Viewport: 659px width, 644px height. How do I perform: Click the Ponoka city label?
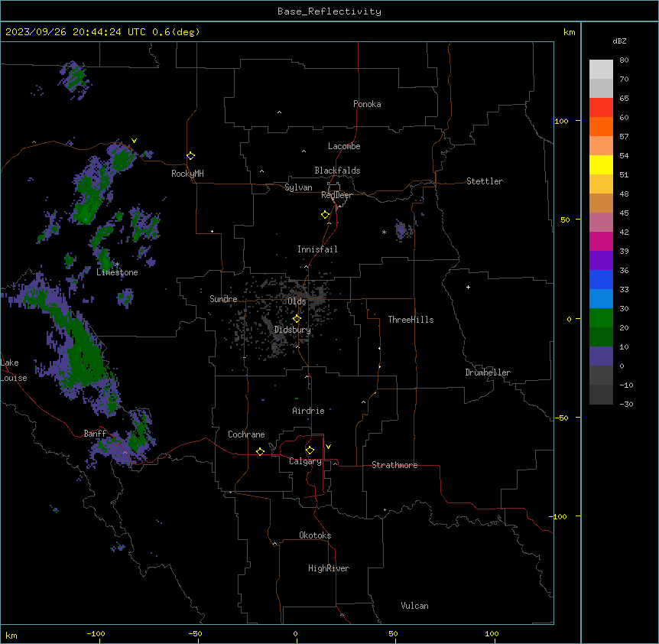[367, 104]
